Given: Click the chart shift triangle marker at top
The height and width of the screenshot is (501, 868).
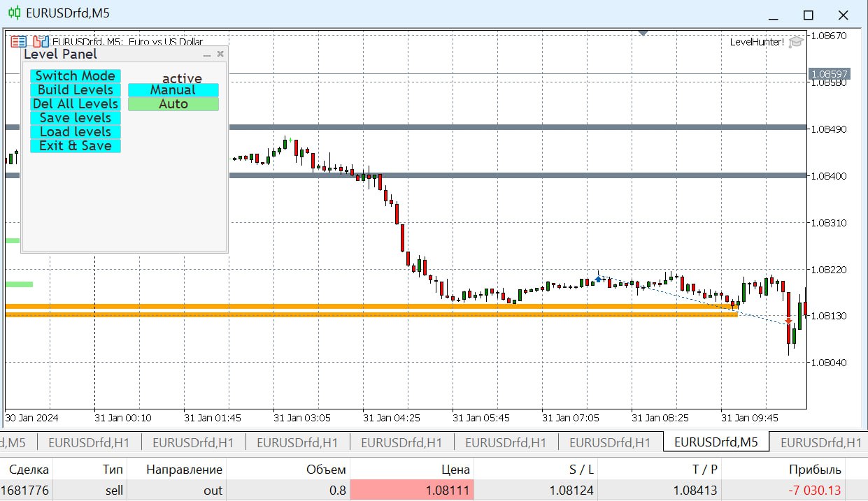Looking at the screenshot, I should tap(643, 32).
